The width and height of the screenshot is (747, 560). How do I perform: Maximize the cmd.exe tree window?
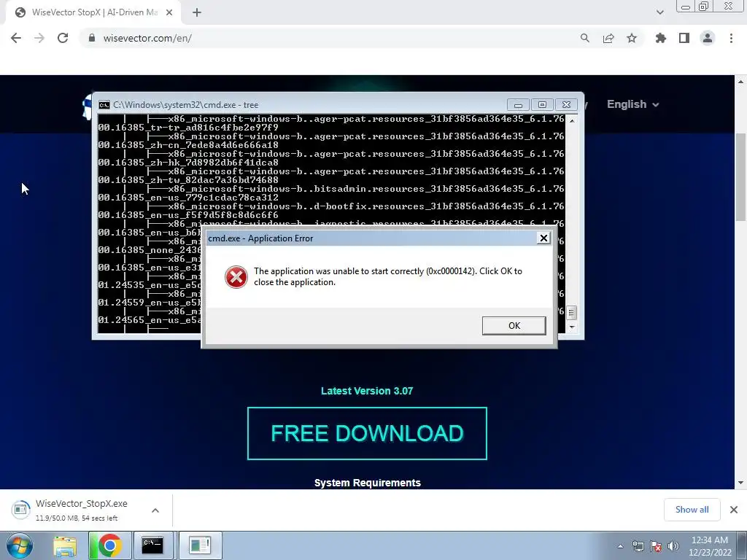coord(542,105)
